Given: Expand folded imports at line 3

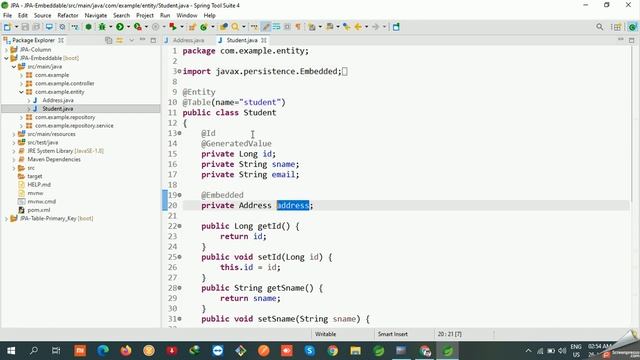Looking at the screenshot, I should pyautogui.click(x=179, y=71).
